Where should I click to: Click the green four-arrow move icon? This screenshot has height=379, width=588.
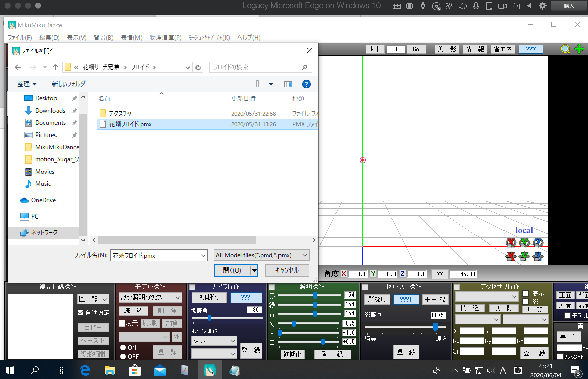coord(579,49)
